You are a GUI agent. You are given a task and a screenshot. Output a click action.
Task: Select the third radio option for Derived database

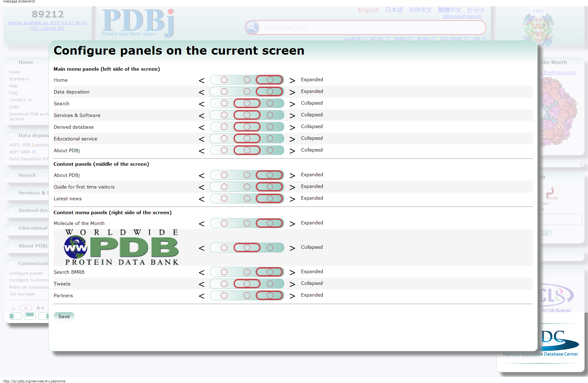point(270,127)
